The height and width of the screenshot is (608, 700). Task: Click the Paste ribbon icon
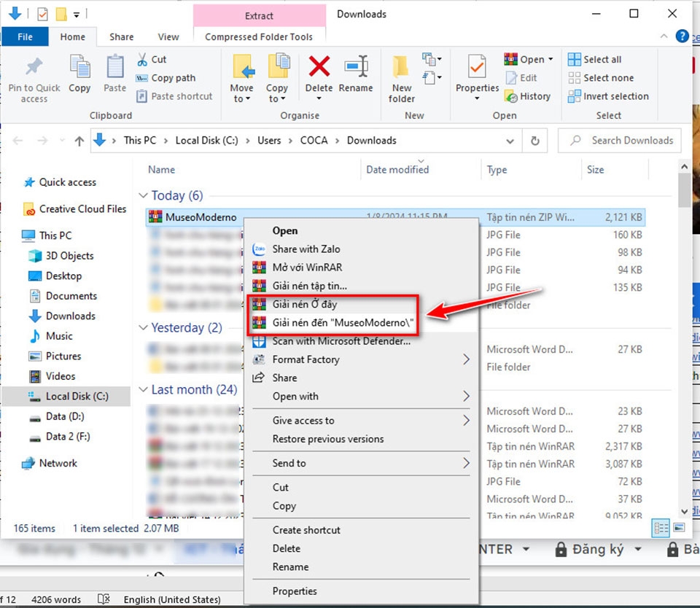tap(114, 67)
